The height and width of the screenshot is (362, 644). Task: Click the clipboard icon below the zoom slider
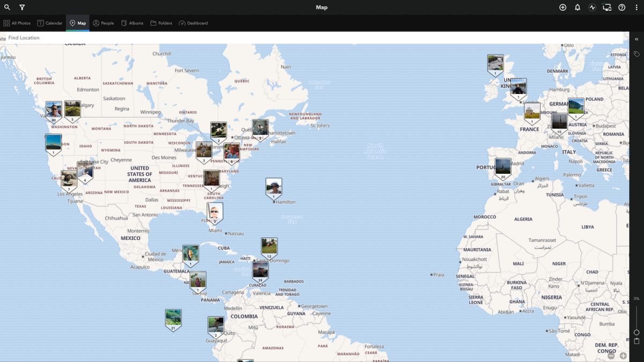(x=636, y=341)
